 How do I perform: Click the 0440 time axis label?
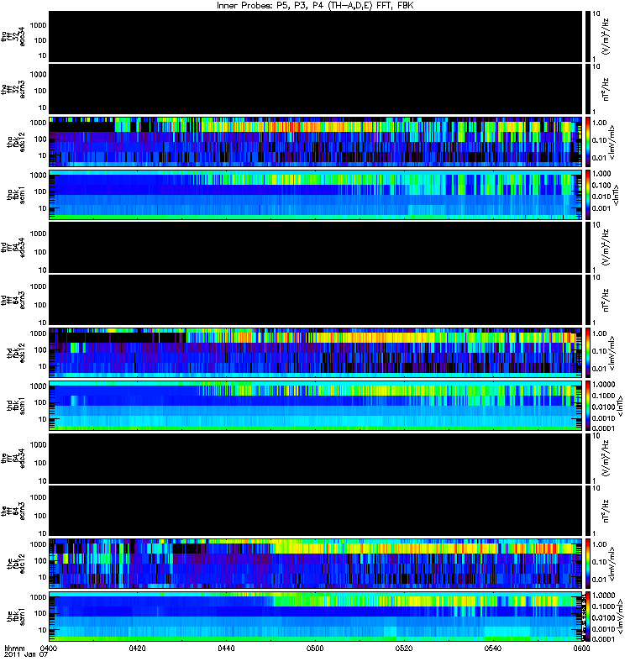click(x=226, y=648)
